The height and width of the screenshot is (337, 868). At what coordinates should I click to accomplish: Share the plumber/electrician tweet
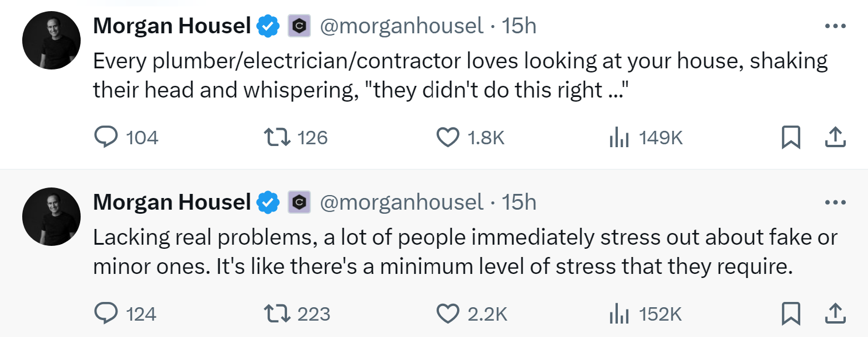tap(835, 137)
